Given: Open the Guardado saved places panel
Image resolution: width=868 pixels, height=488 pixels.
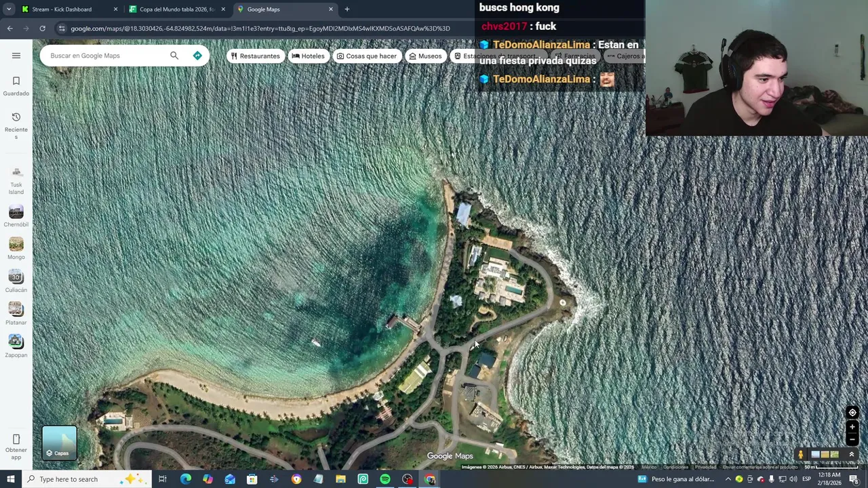Looking at the screenshot, I should (16, 86).
